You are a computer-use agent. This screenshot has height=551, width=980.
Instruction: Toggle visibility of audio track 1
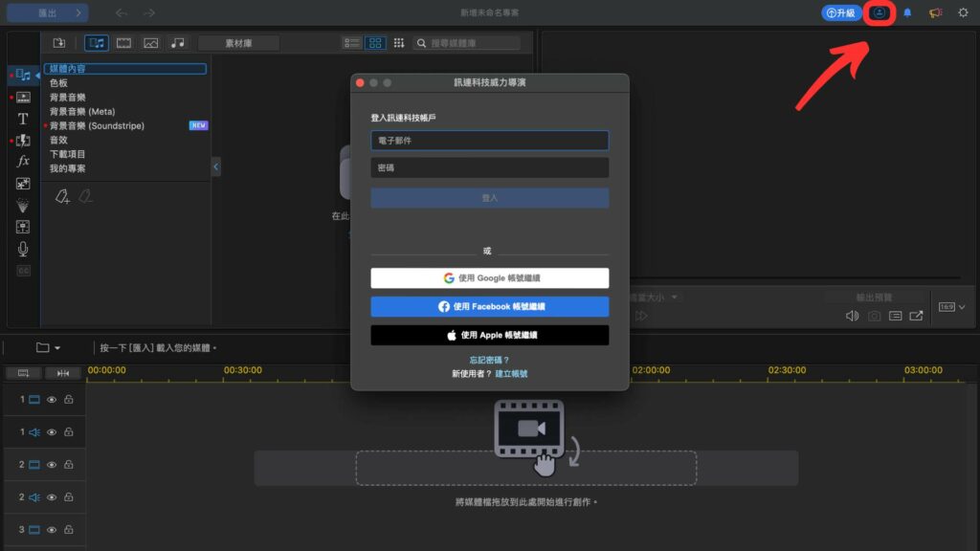(x=52, y=432)
